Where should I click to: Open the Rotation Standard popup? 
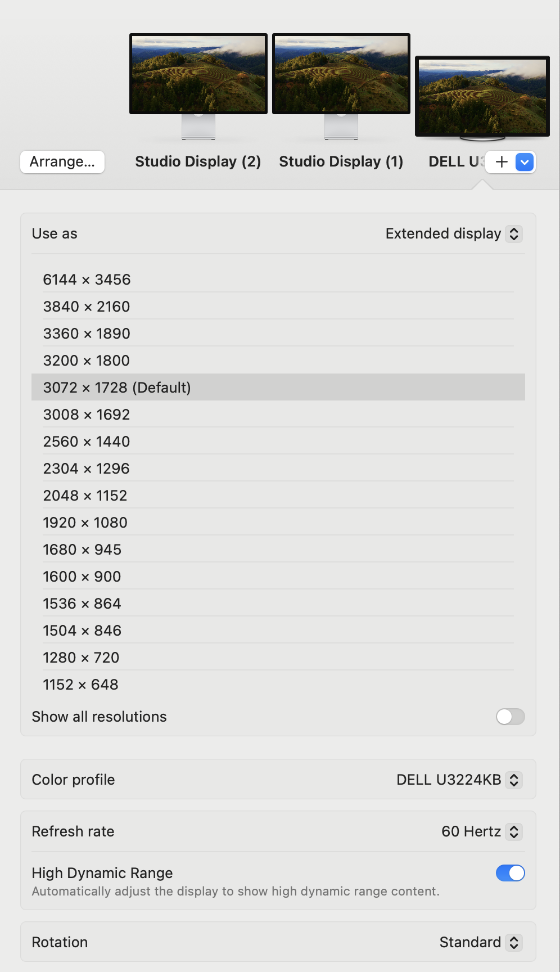(x=481, y=942)
